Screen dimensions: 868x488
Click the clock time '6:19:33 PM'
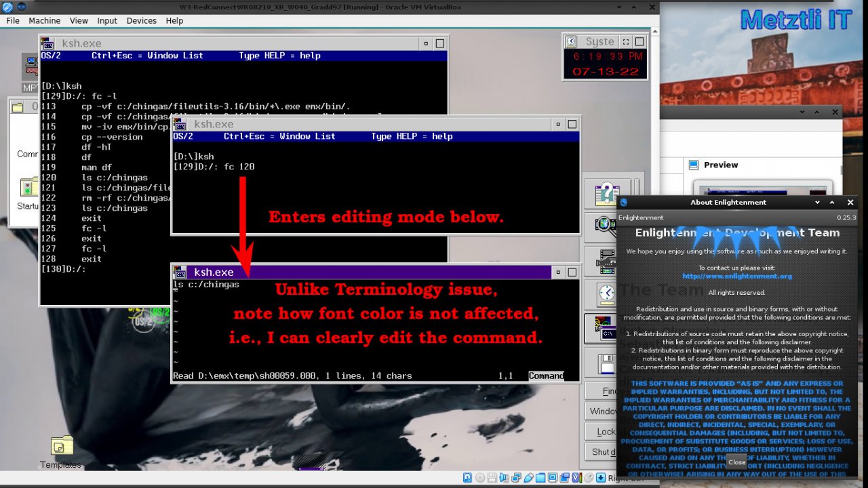[608, 57]
